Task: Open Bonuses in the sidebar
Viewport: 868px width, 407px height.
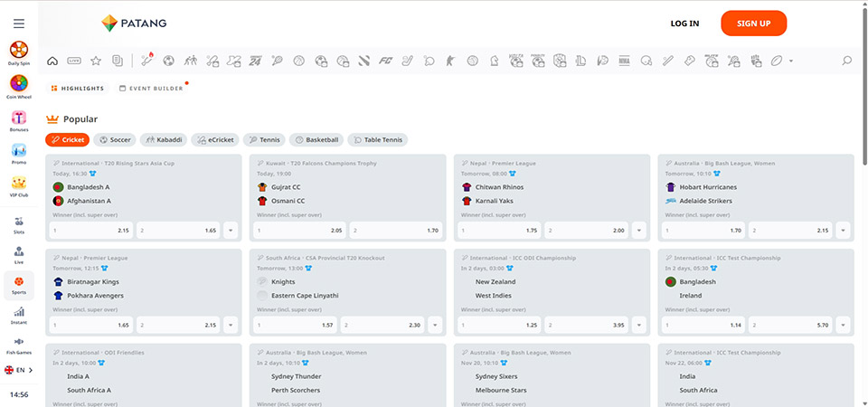Action: pyautogui.click(x=19, y=120)
